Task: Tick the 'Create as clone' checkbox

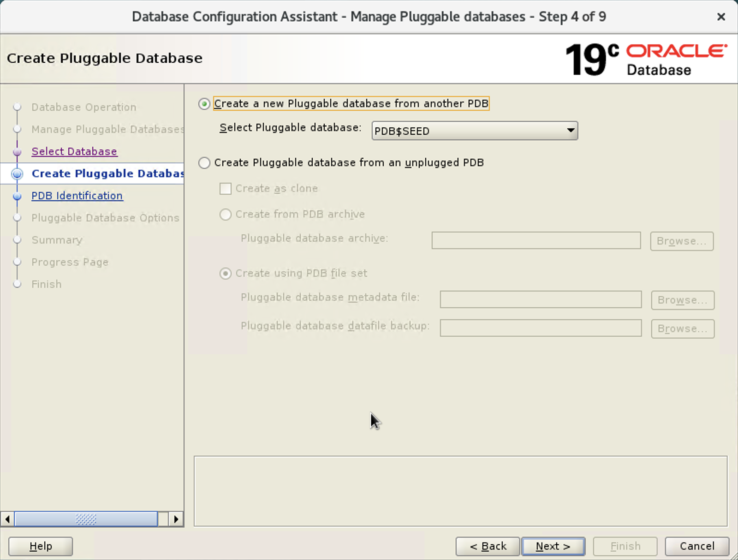Action: (x=226, y=189)
